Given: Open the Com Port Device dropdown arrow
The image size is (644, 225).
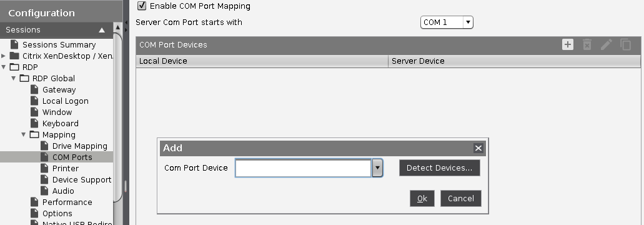Looking at the screenshot, I should 377,168.
